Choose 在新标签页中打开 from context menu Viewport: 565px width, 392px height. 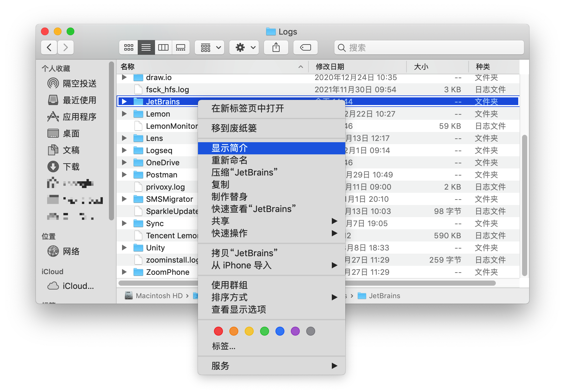[x=272, y=108]
